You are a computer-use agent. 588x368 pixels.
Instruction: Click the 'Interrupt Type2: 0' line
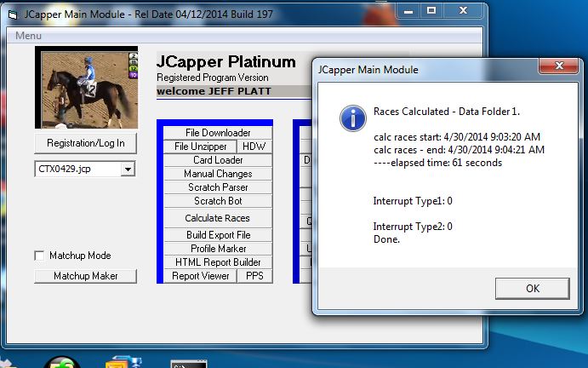click(413, 227)
